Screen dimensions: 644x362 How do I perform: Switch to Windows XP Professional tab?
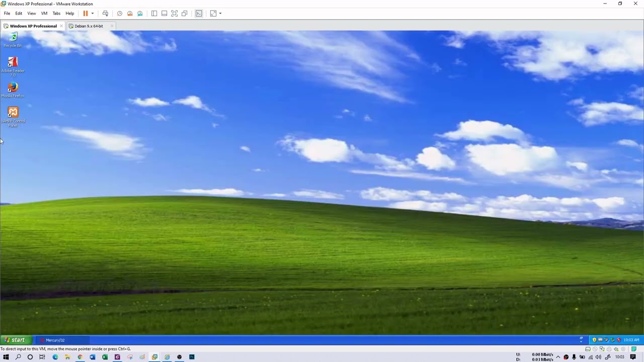[33, 26]
